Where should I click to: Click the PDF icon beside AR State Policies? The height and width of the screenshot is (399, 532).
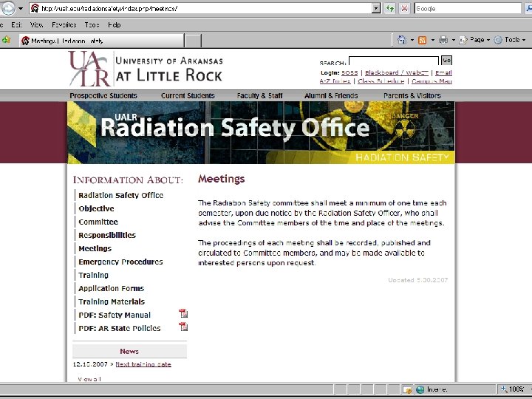coord(183,327)
